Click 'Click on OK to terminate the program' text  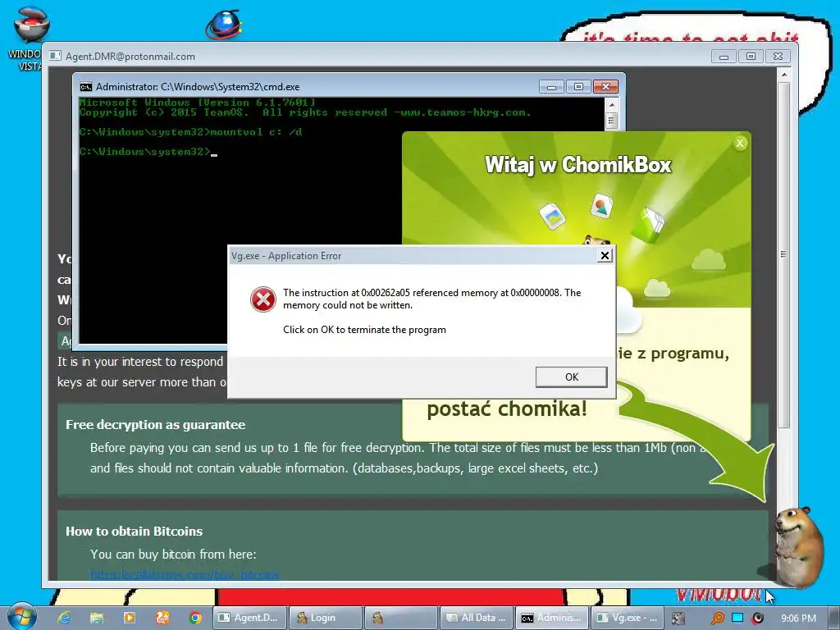click(x=364, y=330)
